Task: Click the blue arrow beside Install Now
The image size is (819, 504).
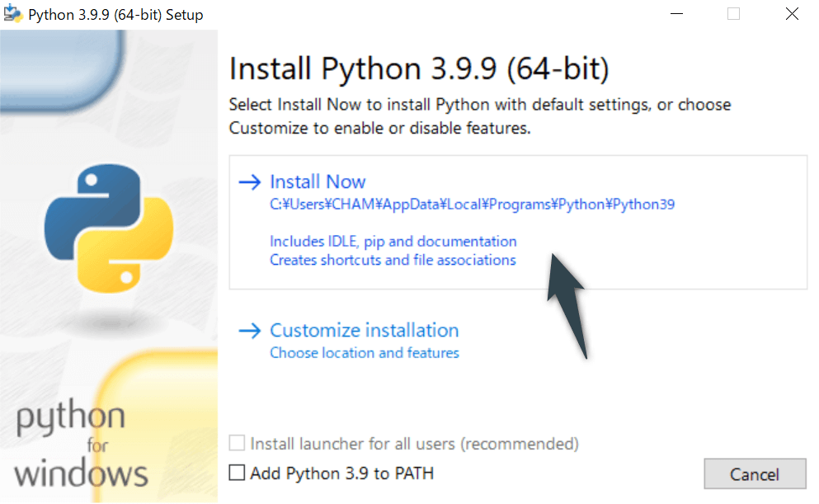Action: [249, 182]
